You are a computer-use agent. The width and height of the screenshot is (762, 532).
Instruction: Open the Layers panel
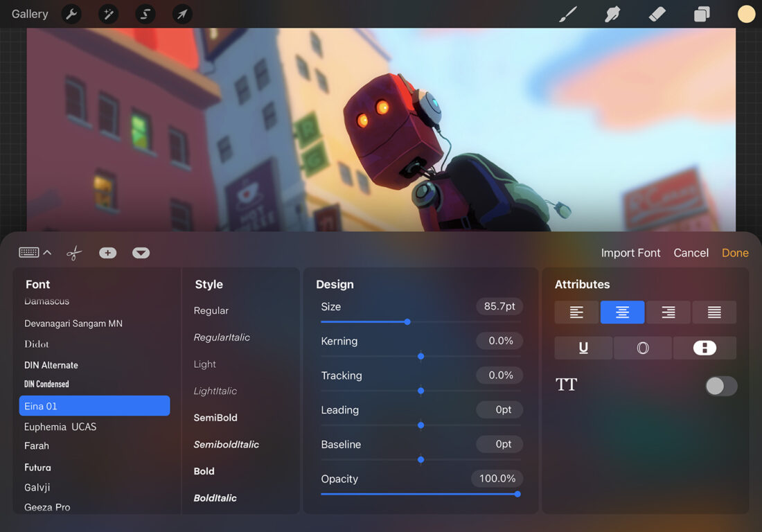(701, 14)
